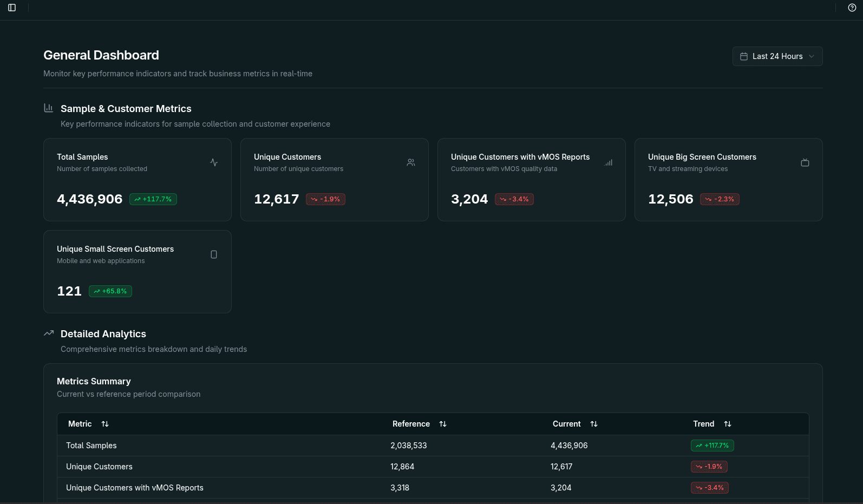The height and width of the screenshot is (504, 863).
Task: Open the Last 24 Hours time range dropdown
Action: pos(777,56)
